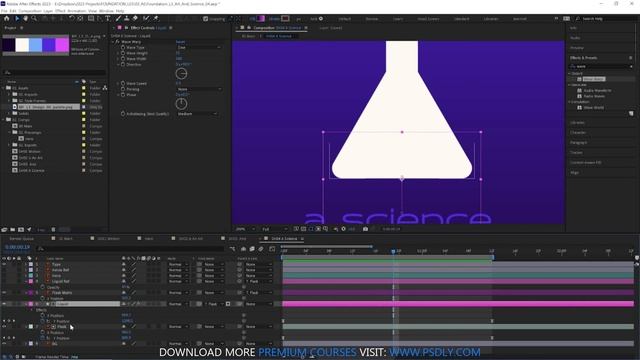
Task: Open the Preview panel
Action: pyautogui.click(x=577, y=48)
